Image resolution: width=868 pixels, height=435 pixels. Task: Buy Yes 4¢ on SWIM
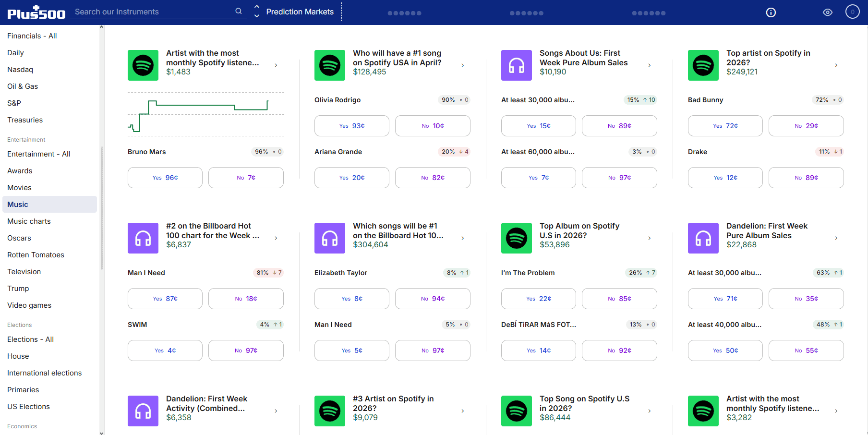(165, 350)
